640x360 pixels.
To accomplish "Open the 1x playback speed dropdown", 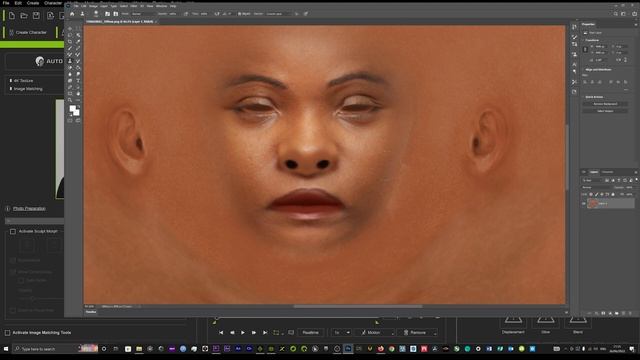I will pyautogui.click(x=342, y=333).
